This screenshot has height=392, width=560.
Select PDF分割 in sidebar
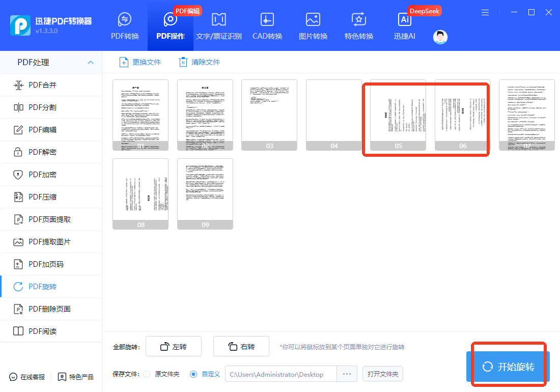51,107
